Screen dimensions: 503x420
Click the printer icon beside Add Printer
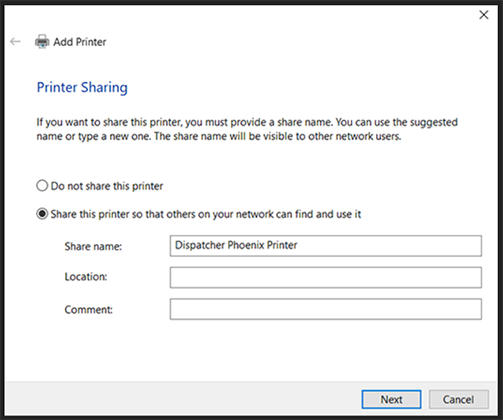pyautogui.click(x=42, y=42)
